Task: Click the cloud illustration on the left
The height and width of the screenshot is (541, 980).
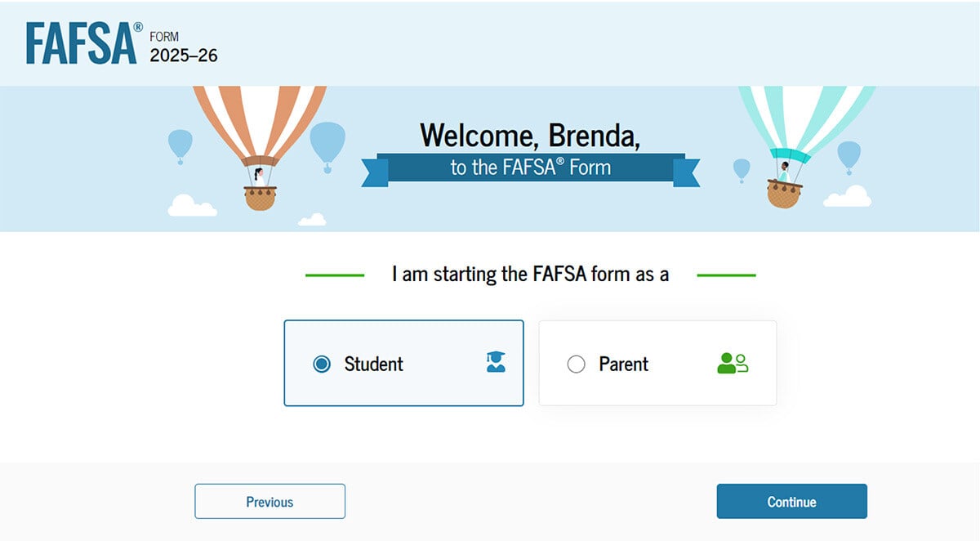Action: [194, 208]
